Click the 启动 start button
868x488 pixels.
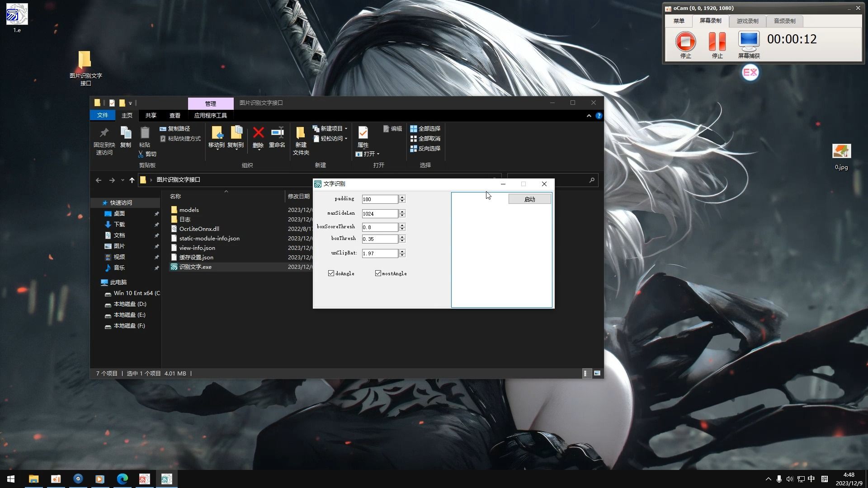coord(529,199)
